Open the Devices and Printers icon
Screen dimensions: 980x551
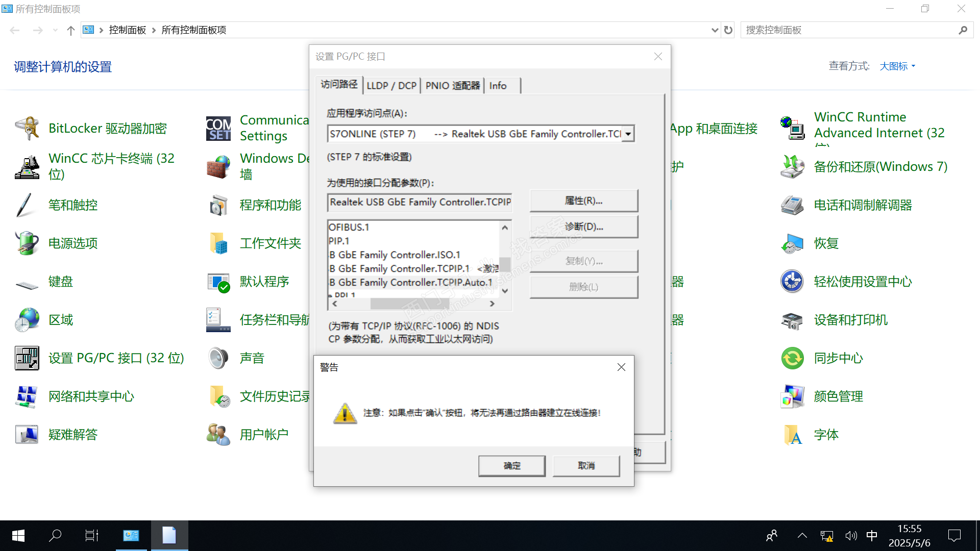tap(793, 320)
